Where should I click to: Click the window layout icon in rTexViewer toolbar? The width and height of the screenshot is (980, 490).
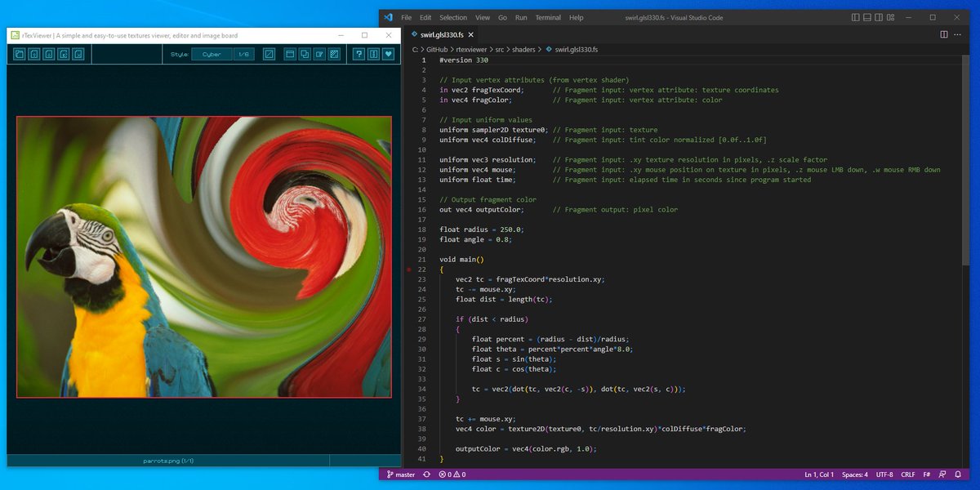pyautogui.click(x=289, y=54)
